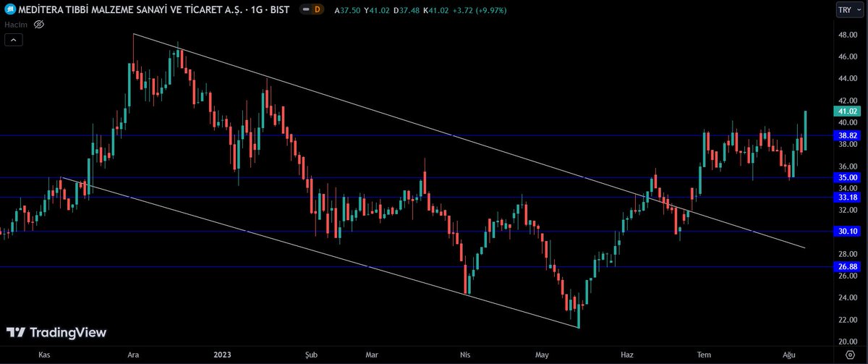Click the Kas month label on time axis
Image resolution: width=868 pixels, height=364 pixels.
43,355
